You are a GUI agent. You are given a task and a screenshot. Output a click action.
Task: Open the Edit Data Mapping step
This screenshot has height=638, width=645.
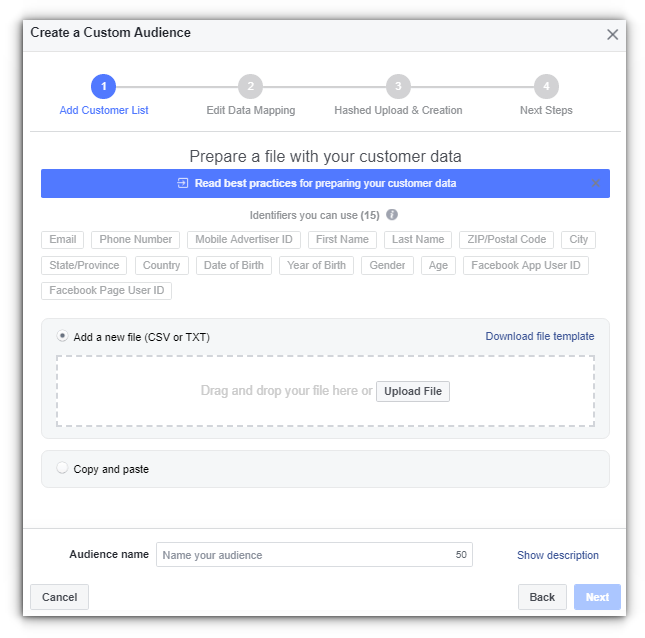[x=251, y=110]
